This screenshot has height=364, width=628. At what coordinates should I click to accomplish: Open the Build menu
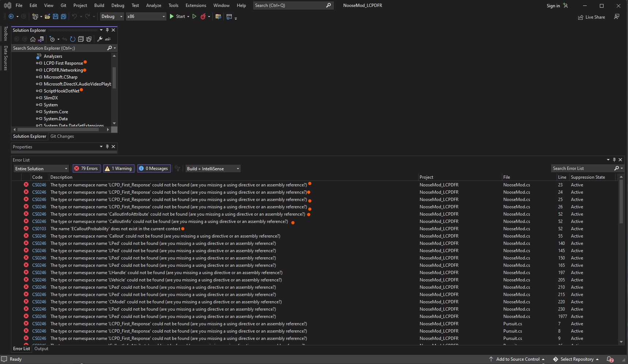[99, 5]
